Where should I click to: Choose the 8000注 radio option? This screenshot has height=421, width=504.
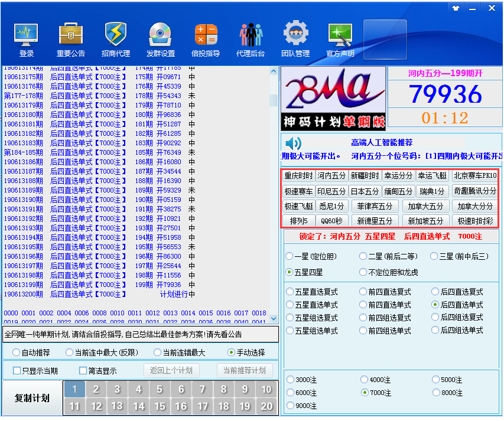(x=436, y=393)
